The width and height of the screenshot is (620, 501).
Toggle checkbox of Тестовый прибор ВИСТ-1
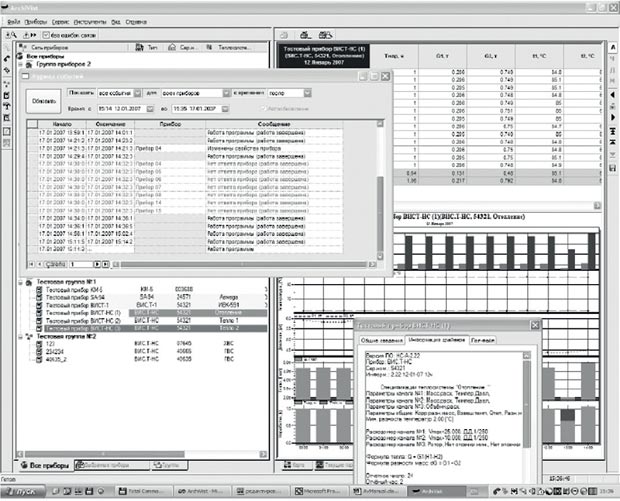click(x=39, y=305)
